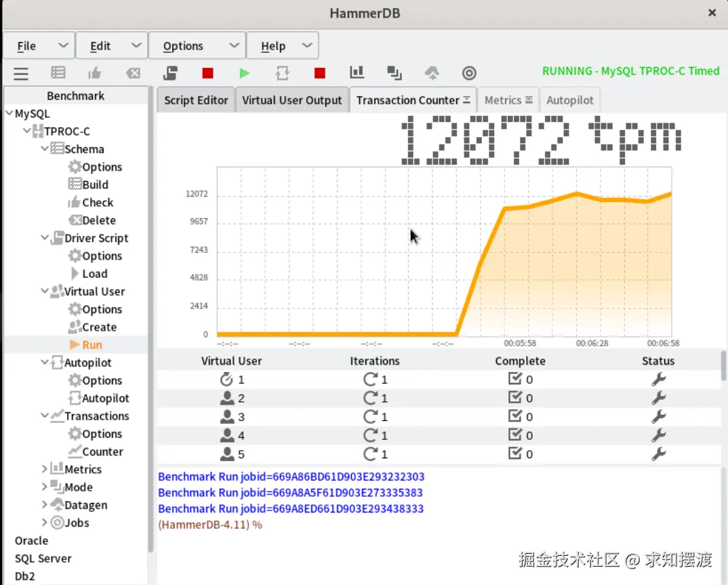The width and height of the screenshot is (728, 585).
Task: Click the Schema Build toolbar icon
Action: coord(58,73)
